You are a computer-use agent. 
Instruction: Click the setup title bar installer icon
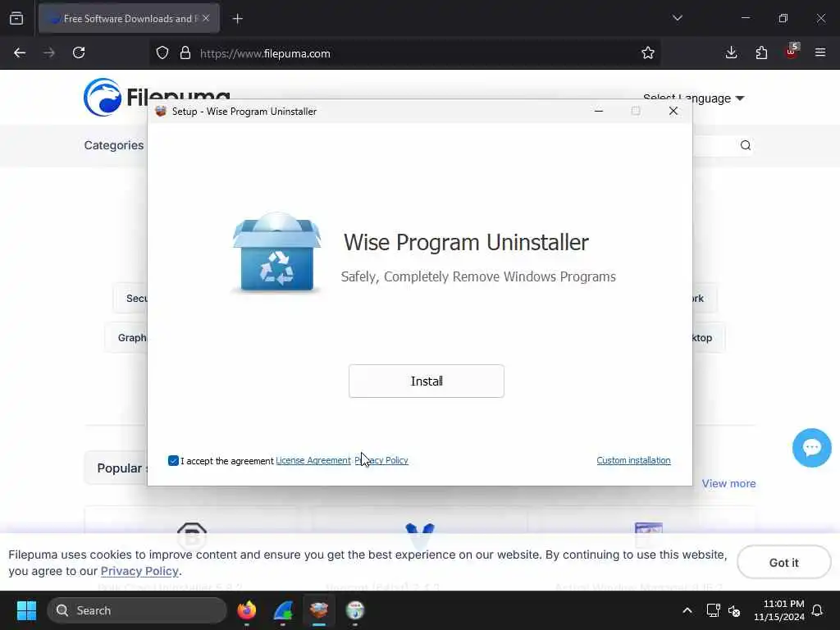[160, 112]
